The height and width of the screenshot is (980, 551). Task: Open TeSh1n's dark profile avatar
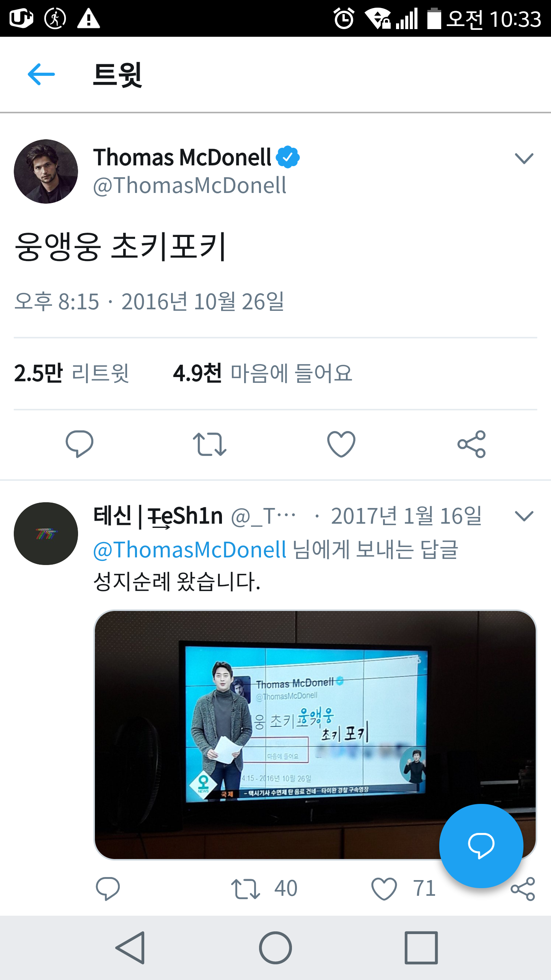pyautogui.click(x=46, y=534)
